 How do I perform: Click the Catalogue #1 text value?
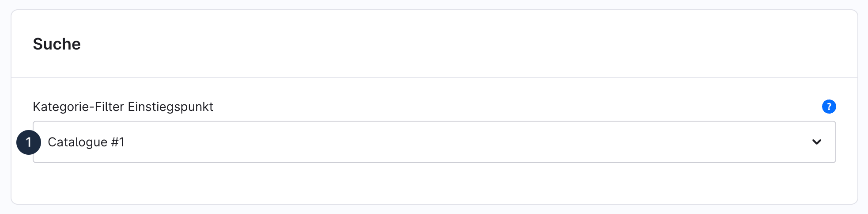click(x=86, y=142)
